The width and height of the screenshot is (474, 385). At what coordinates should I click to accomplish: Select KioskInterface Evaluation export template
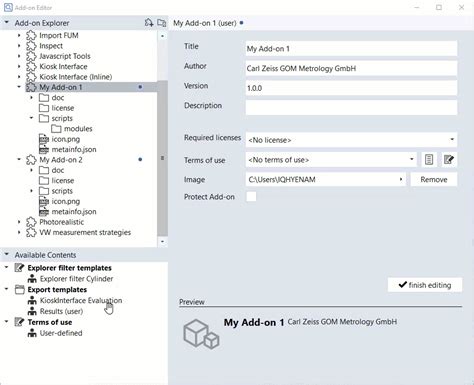click(81, 300)
